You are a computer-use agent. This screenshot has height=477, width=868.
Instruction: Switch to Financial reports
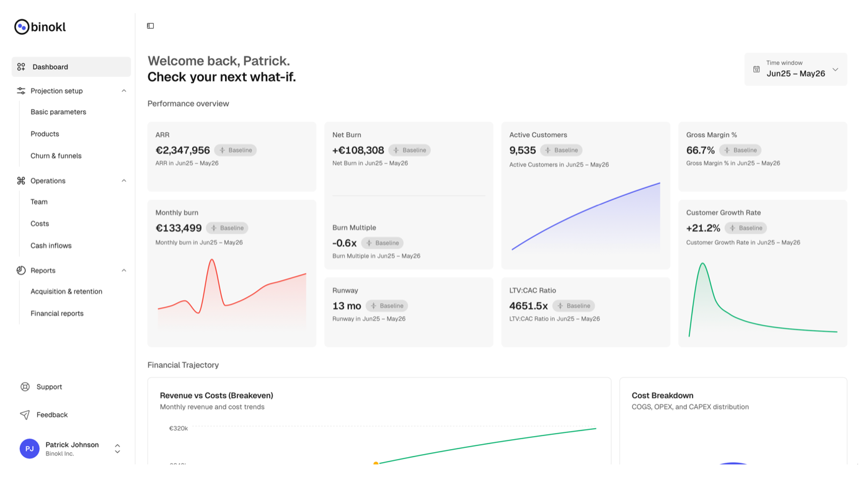coord(57,313)
